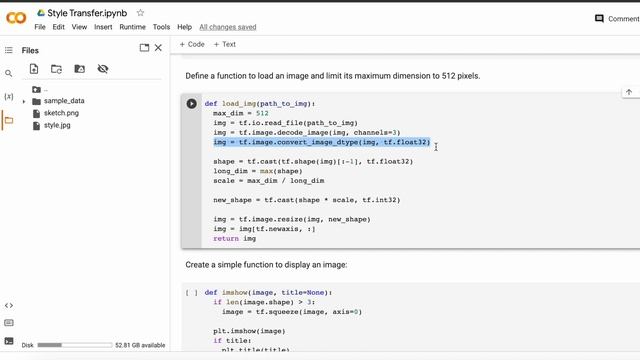Screen dimensions: 640x360
Task: Open the table of contents sidebar icon
Action: click(9, 50)
